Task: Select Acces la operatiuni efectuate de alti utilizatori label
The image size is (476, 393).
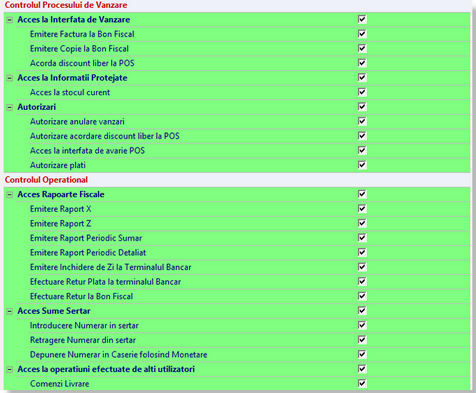Action: 106,369
